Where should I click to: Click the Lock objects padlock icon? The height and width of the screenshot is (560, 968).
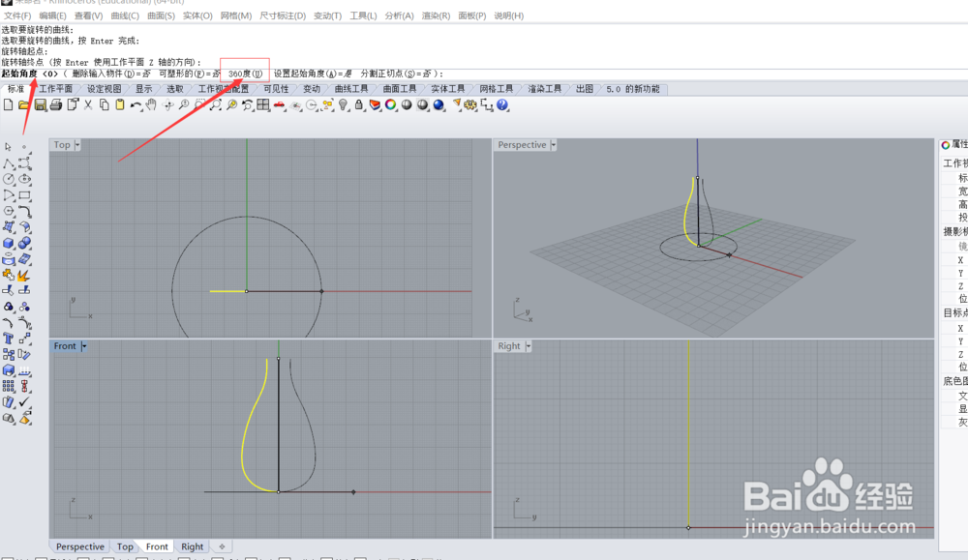(359, 104)
